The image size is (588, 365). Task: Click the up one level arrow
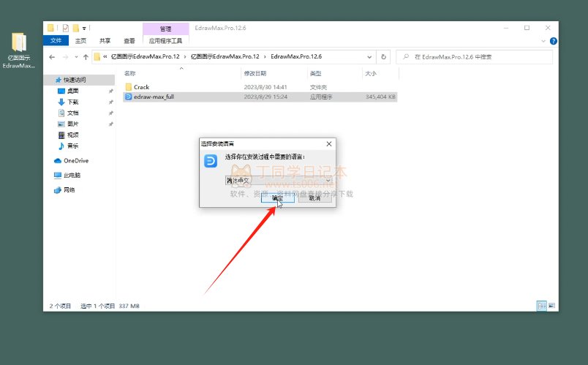(86, 57)
